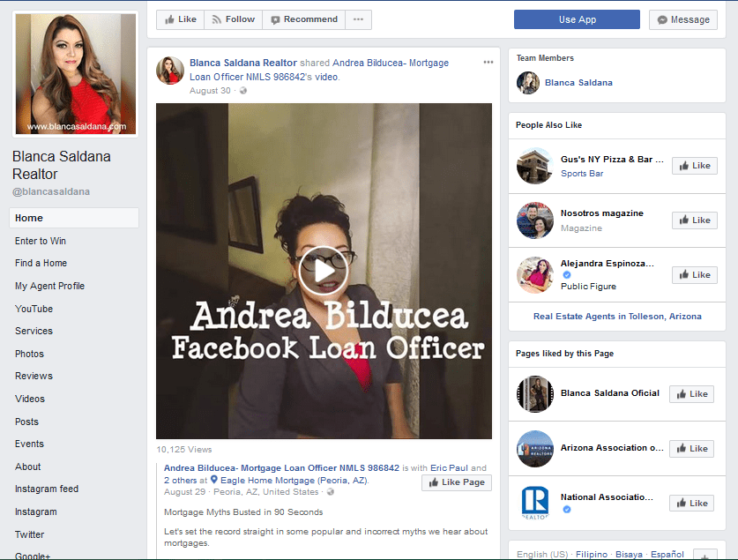
Task: Click the Recommend button
Action: 303,19
